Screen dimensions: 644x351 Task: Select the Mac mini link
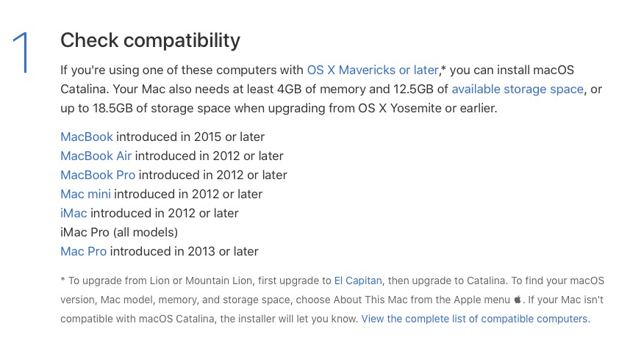pos(86,194)
